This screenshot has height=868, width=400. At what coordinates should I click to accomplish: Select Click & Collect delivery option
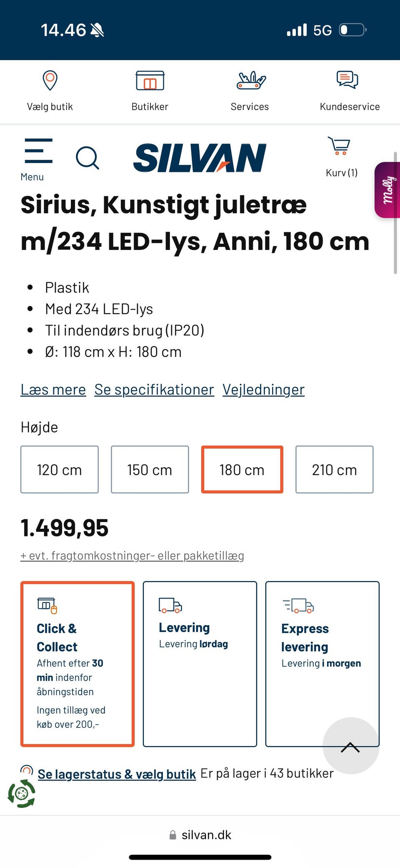(x=77, y=664)
